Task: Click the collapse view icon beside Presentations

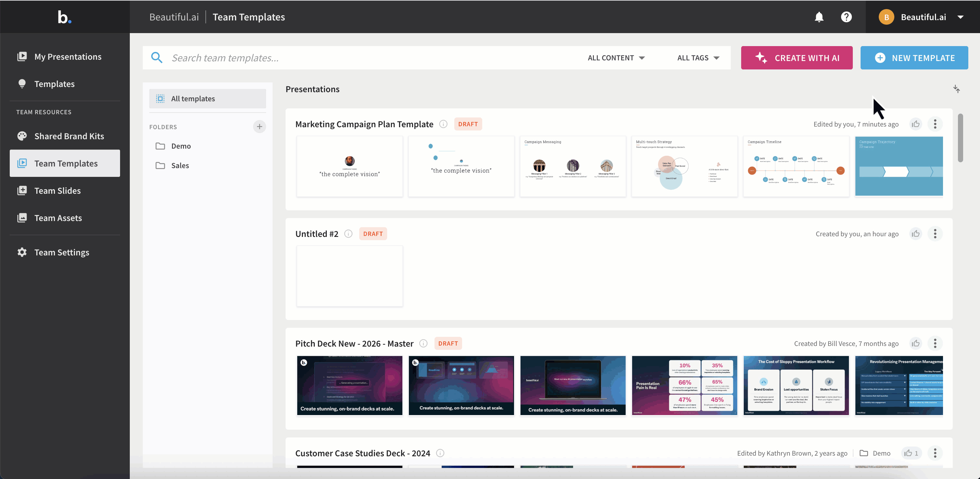Action: point(956,89)
